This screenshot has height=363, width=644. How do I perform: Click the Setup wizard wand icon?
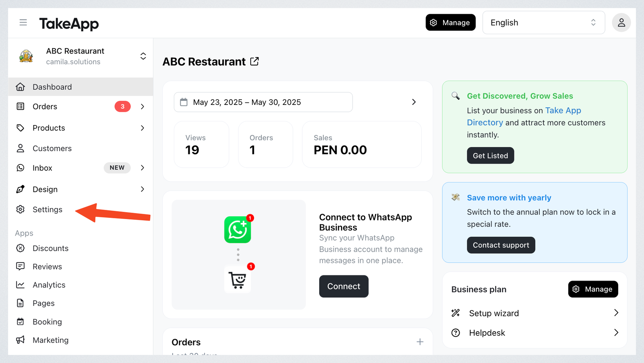[456, 313]
